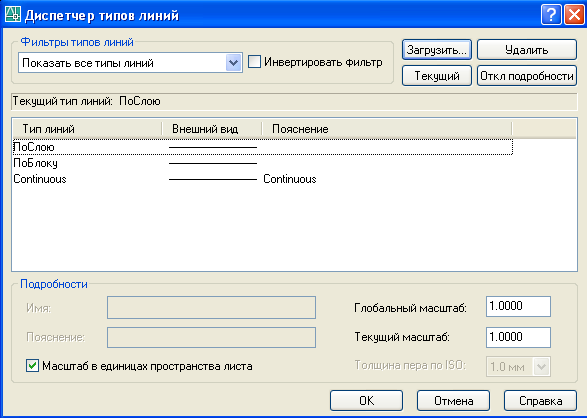Click the Откл подробности button
This screenshot has height=418, width=587.
click(527, 76)
